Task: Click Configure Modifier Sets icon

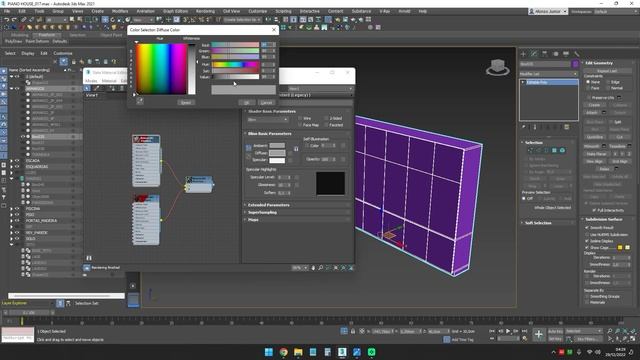Action: [x=567, y=127]
